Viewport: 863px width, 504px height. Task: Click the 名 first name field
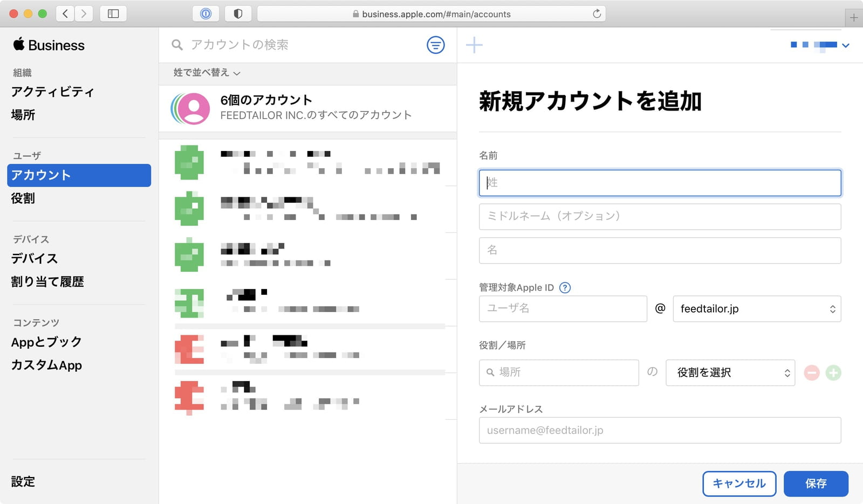click(x=660, y=251)
